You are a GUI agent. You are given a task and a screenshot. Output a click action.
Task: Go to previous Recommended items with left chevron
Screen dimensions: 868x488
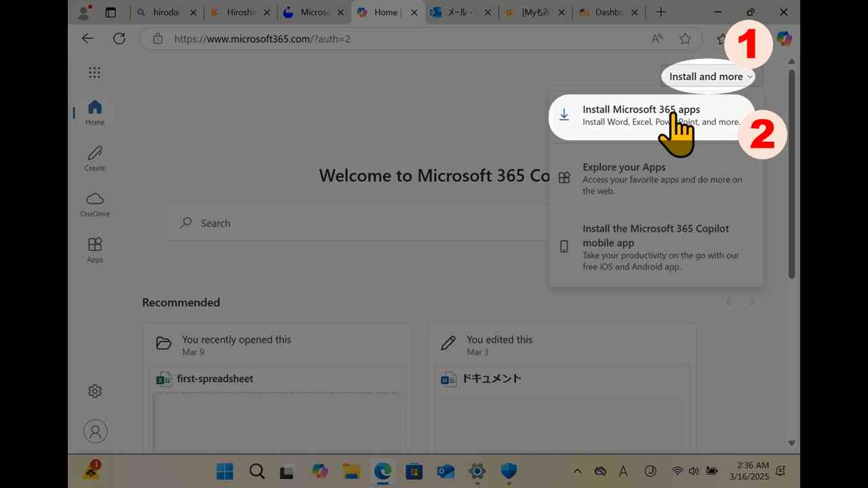(729, 302)
